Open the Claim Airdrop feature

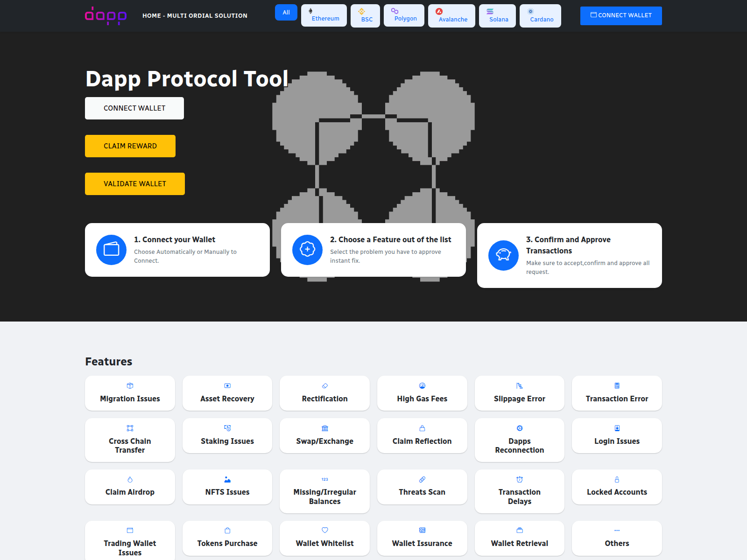[130, 487]
